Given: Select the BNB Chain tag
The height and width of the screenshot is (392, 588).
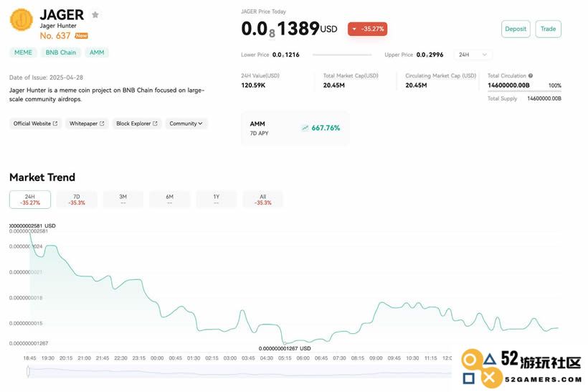Looking at the screenshot, I should pos(61,52).
